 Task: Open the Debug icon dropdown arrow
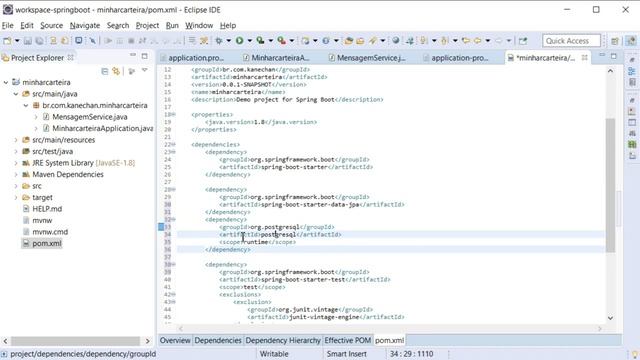[229, 41]
